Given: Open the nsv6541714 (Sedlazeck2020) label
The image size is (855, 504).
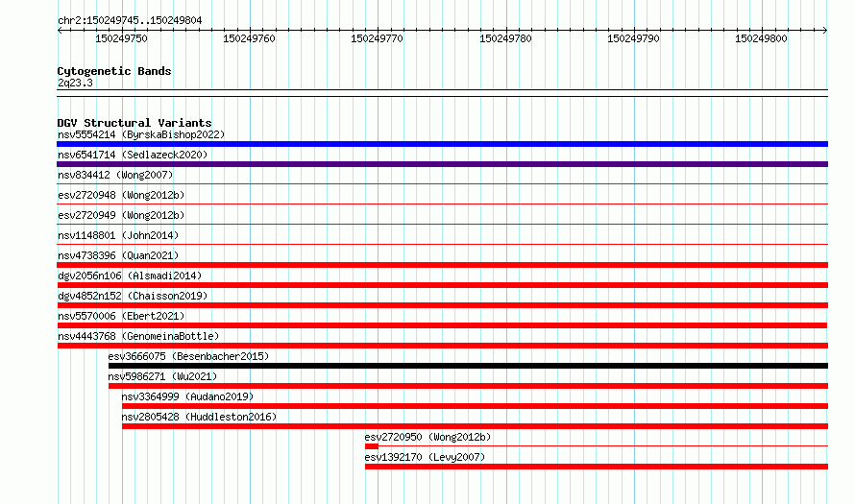Looking at the screenshot, I should (x=133, y=155).
